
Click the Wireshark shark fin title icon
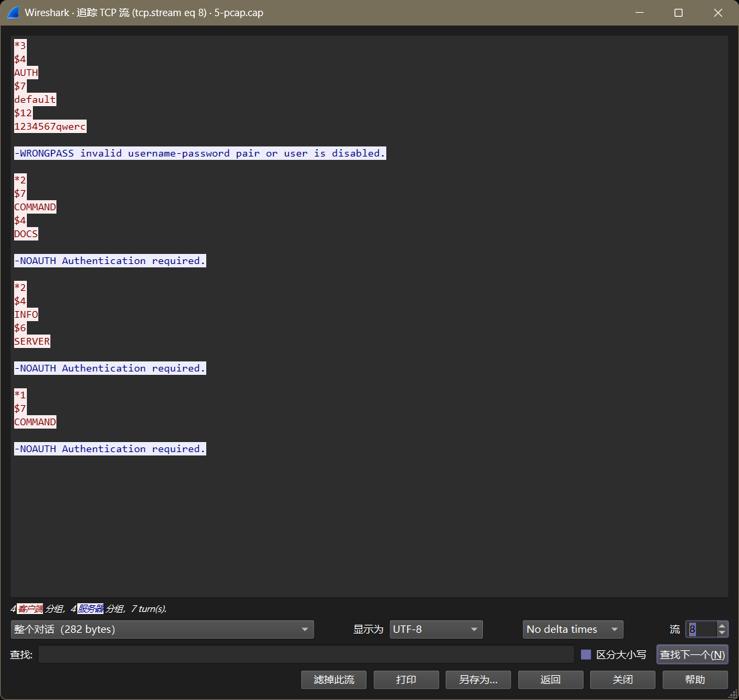[x=13, y=13]
